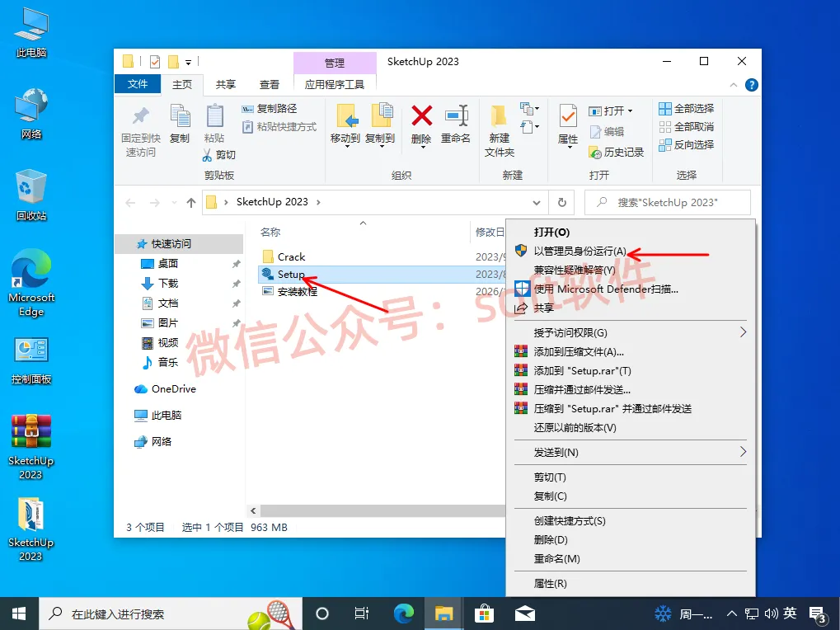Click Select none in ribbon

point(686,127)
